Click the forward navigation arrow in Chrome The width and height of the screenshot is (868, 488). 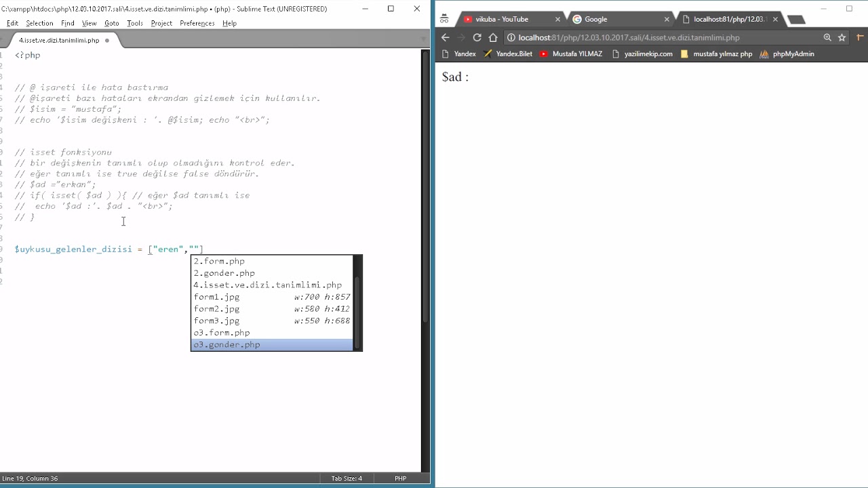[x=461, y=37]
